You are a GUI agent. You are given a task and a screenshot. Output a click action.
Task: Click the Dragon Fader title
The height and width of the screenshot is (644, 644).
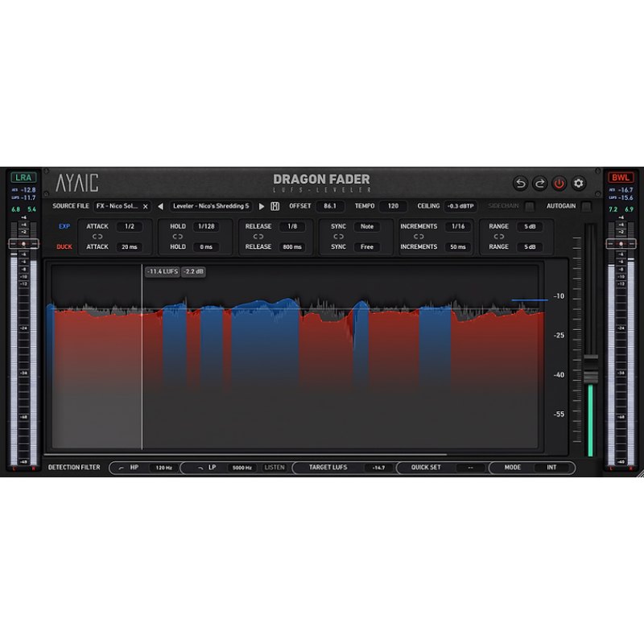click(321, 180)
